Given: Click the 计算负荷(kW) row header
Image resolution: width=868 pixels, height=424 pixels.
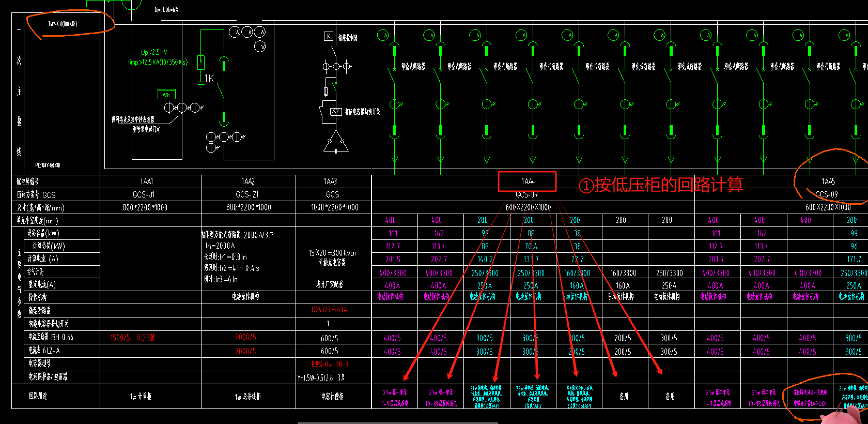Looking at the screenshot, I should [49, 246].
